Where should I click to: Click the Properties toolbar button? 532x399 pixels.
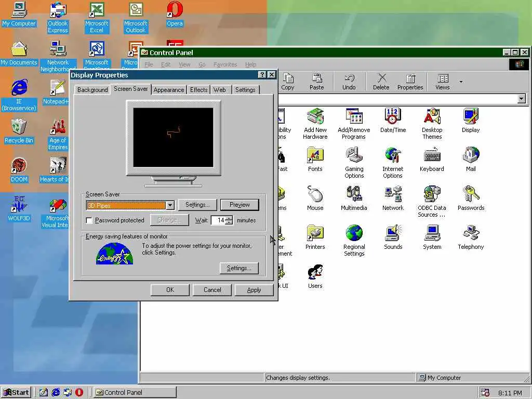tap(410, 82)
